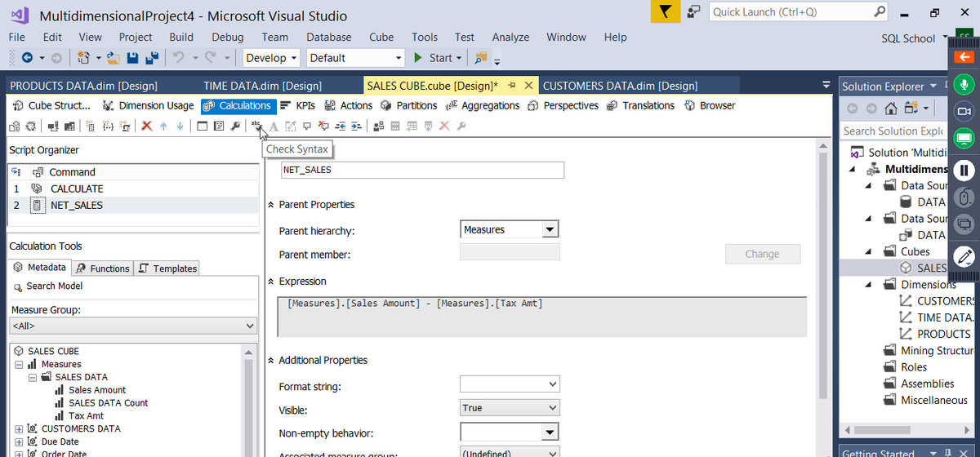The width and height of the screenshot is (980, 457).
Task: Toggle screen capture on the recorder bar
Action: [x=964, y=139]
